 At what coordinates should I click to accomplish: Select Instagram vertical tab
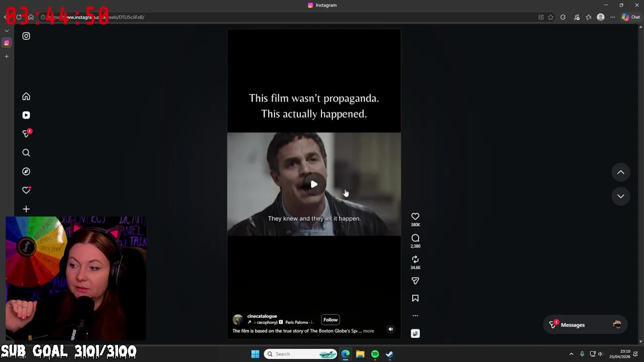7,43
